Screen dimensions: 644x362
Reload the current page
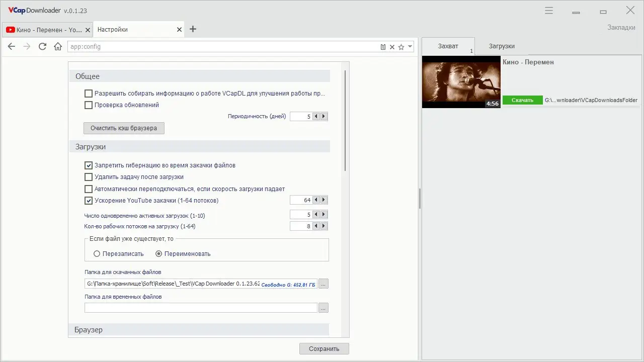(x=42, y=47)
